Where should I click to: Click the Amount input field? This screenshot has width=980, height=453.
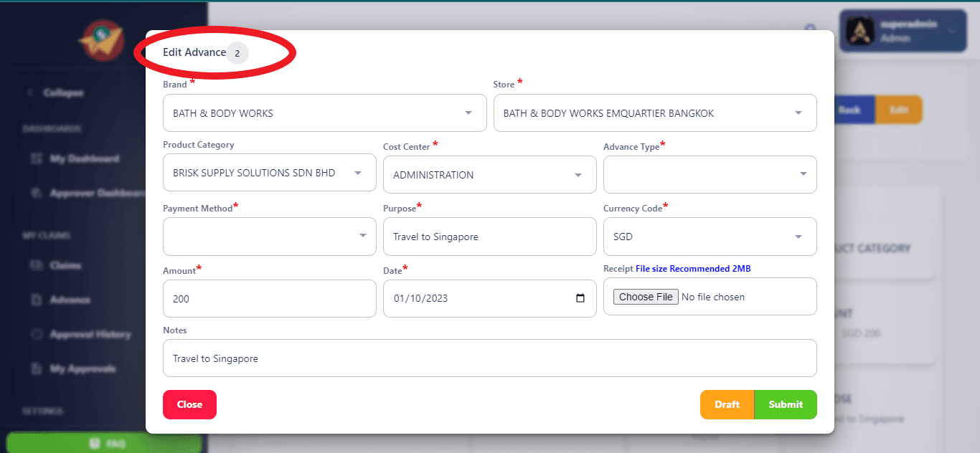269,298
